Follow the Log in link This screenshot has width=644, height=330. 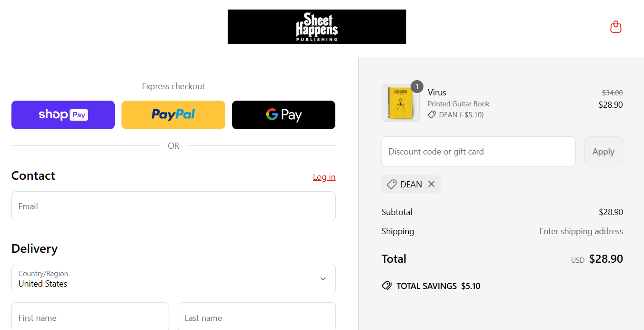coord(324,177)
